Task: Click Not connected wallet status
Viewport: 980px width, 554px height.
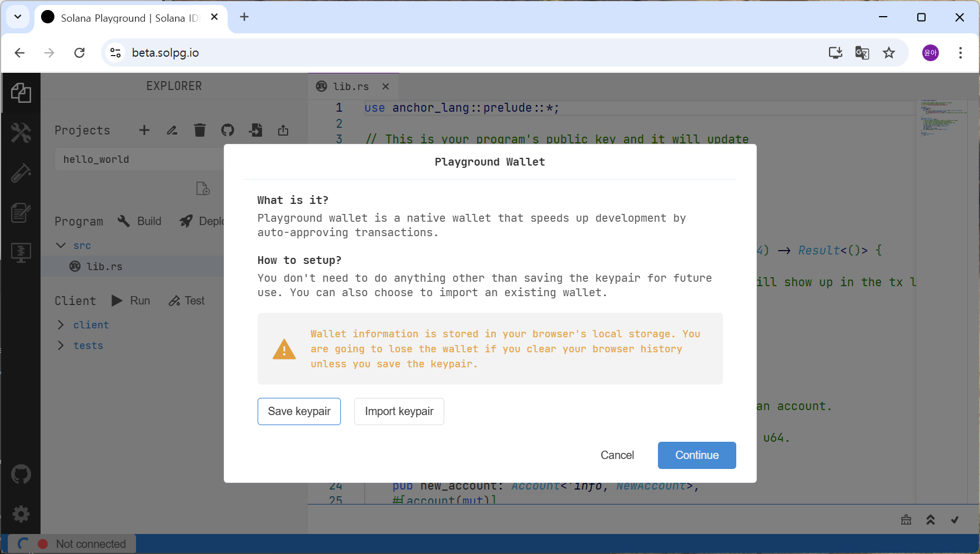Action: tap(72, 544)
